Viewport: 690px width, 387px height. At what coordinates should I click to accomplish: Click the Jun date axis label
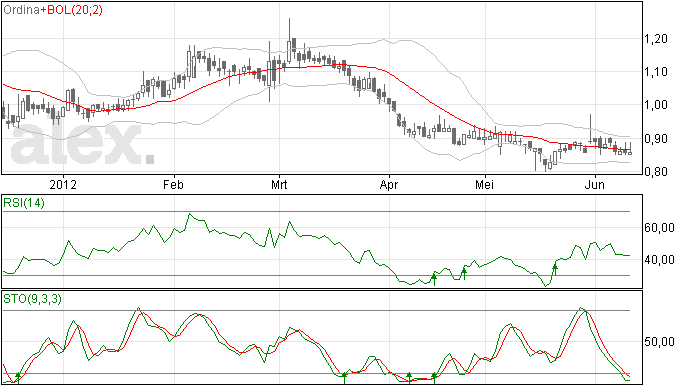point(595,184)
